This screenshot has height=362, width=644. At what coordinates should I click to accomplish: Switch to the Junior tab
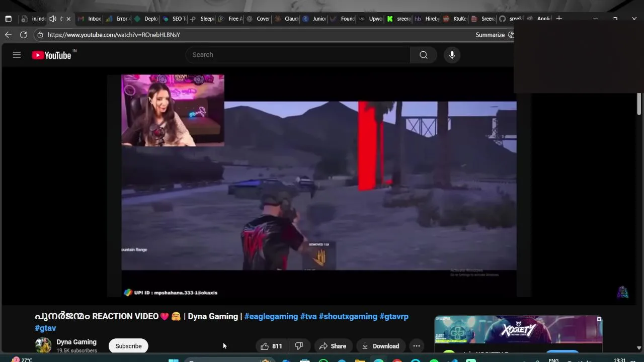coord(315,19)
